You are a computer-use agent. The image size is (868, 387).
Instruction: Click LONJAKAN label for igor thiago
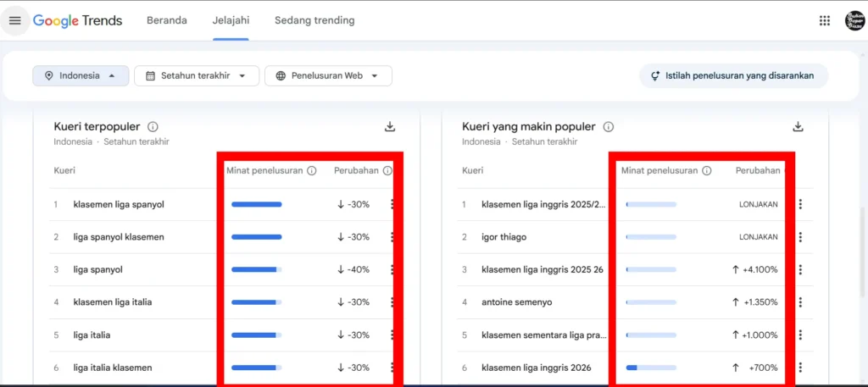coord(759,237)
